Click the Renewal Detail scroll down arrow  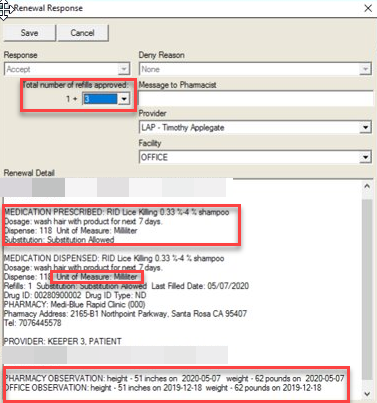[x=367, y=394]
